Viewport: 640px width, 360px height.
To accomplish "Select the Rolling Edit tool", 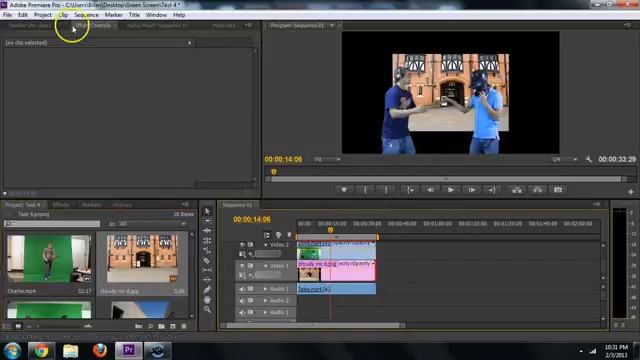I will pos(207,240).
